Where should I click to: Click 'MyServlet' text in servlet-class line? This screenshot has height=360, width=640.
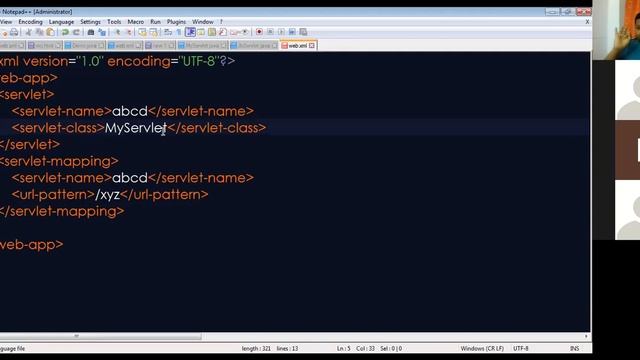point(136,128)
